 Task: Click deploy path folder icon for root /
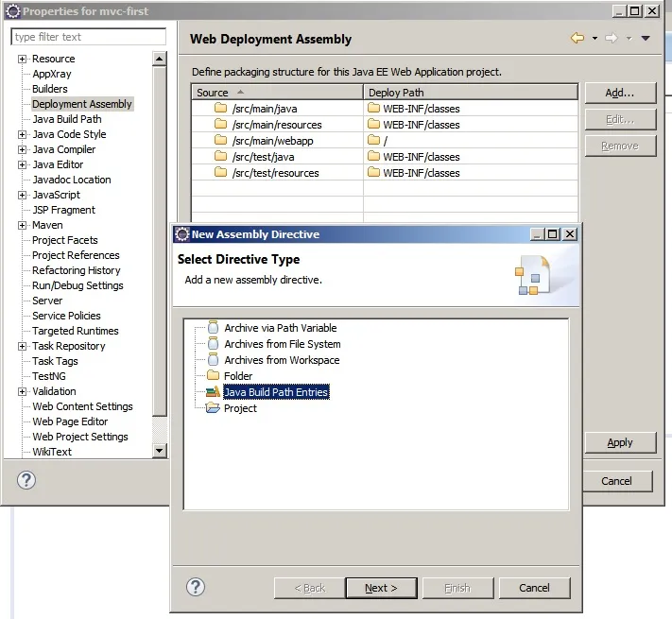coord(373,140)
